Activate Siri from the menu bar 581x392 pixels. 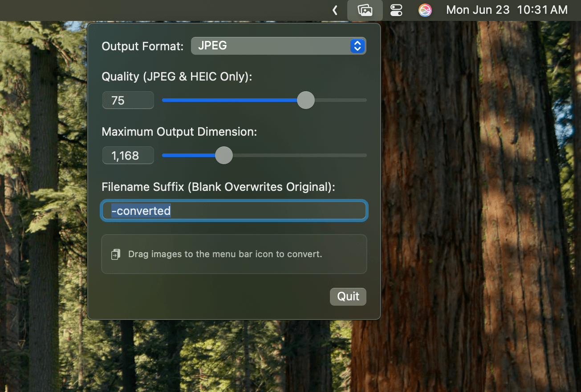pos(425,10)
